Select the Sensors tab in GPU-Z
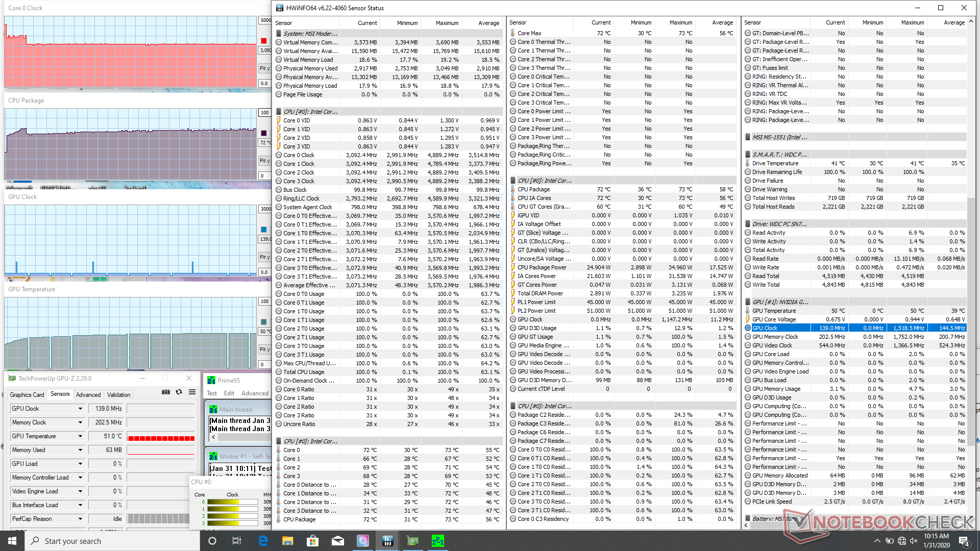This screenshot has width=980, height=551. 60,394
